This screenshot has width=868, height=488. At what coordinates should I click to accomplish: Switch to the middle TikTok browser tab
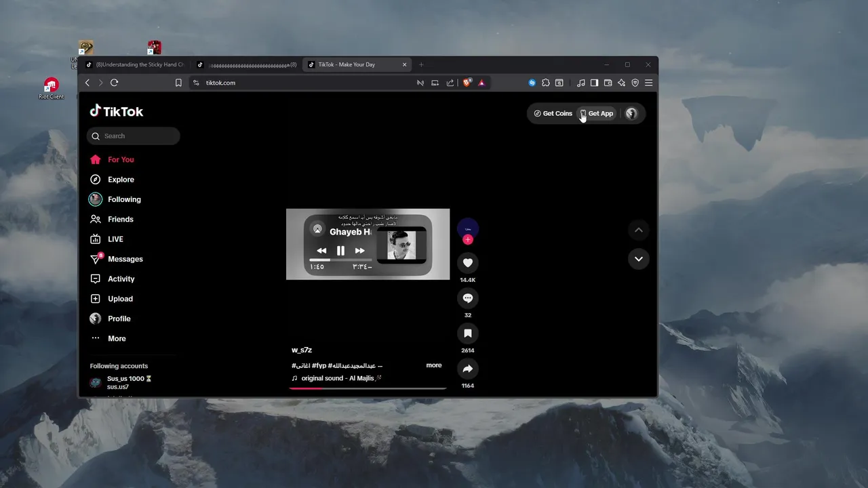click(247, 64)
